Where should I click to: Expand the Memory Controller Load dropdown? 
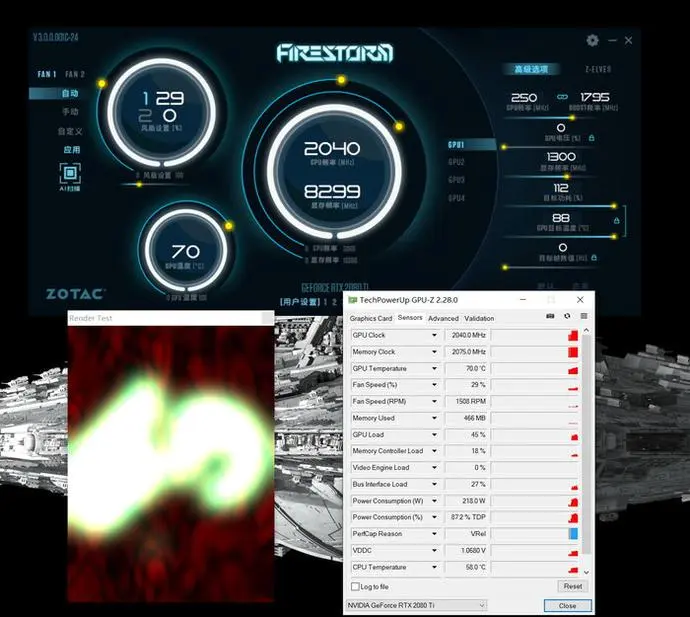click(x=434, y=451)
